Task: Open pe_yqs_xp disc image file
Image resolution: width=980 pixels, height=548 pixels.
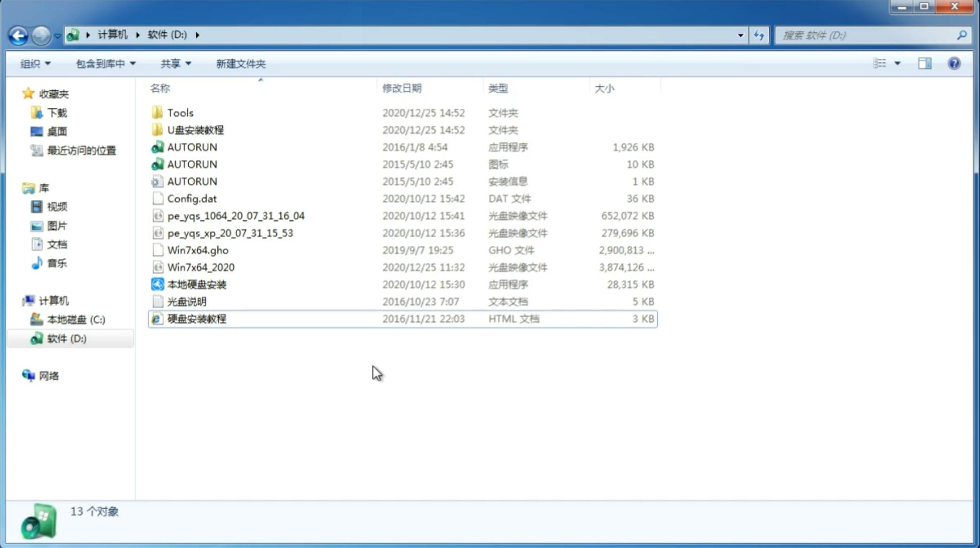Action: tap(231, 232)
